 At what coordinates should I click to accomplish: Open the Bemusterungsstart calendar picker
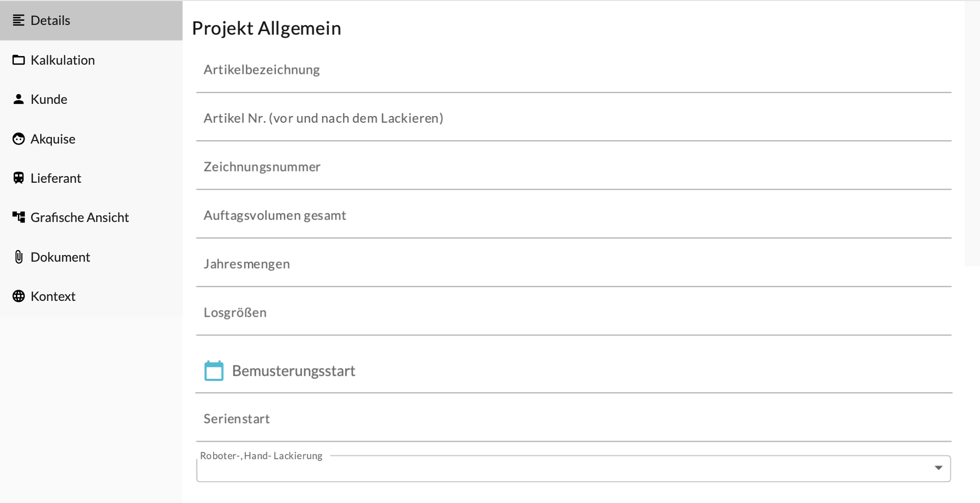click(x=214, y=371)
